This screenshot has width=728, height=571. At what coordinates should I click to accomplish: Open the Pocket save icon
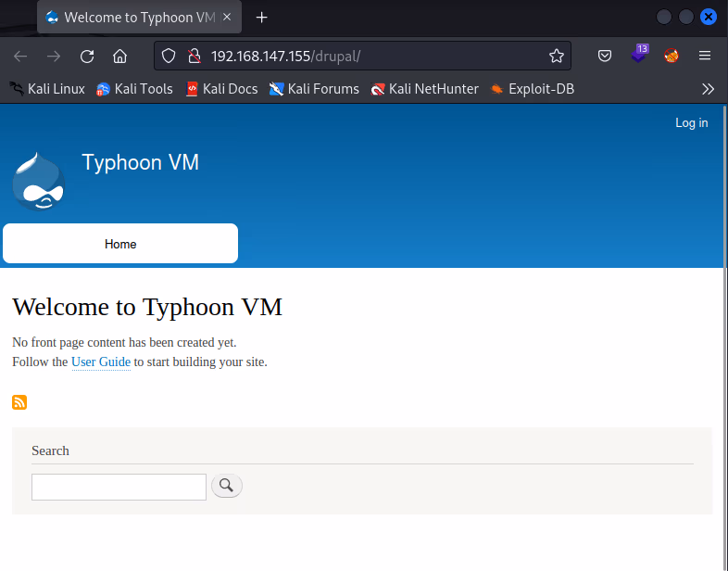coord(605,57)
